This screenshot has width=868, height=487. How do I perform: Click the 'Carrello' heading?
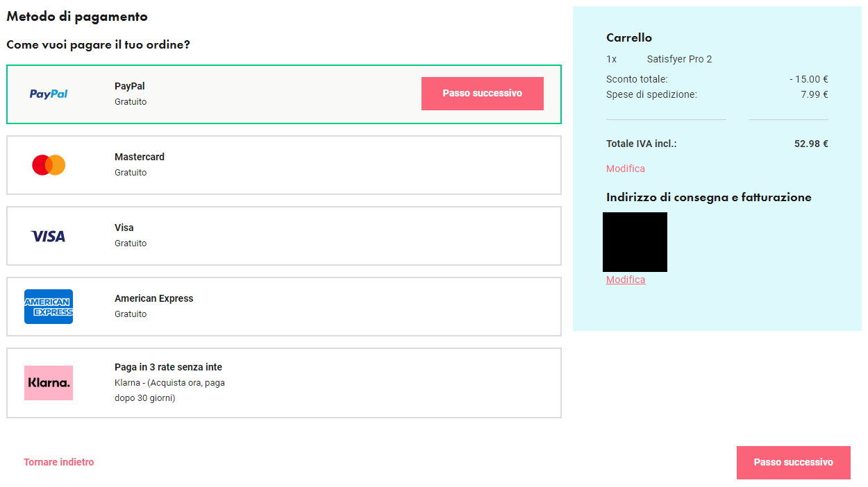[629, 37]
